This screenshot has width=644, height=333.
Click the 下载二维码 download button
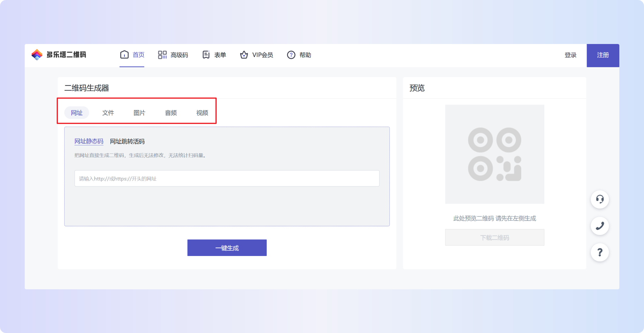[x=494, y=237]
